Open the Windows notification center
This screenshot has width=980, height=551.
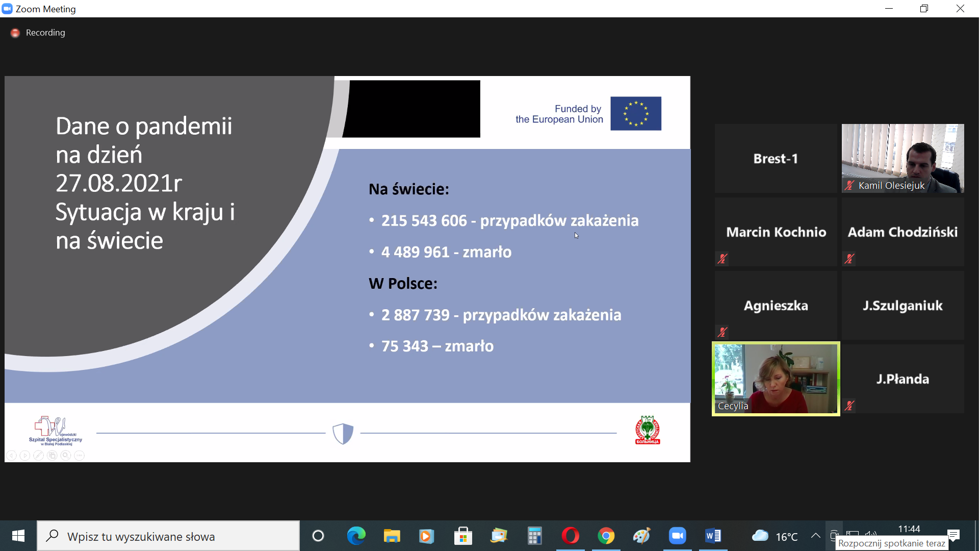pos(953,535)
